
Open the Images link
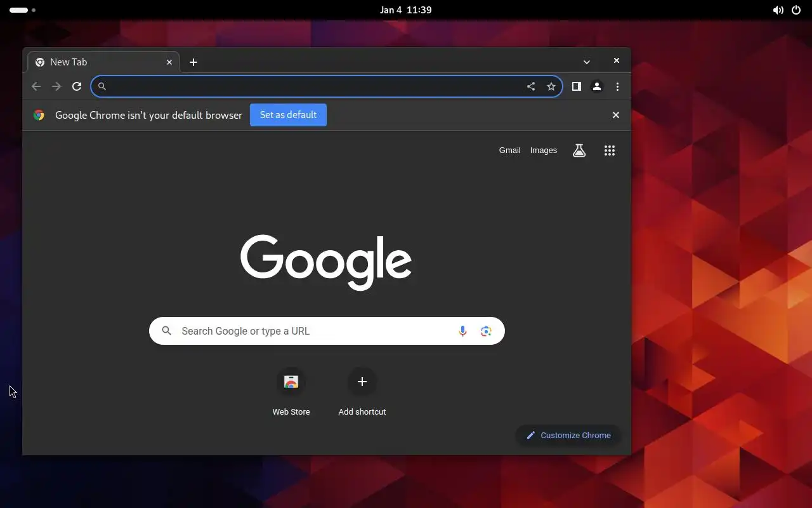coord(544,150)
